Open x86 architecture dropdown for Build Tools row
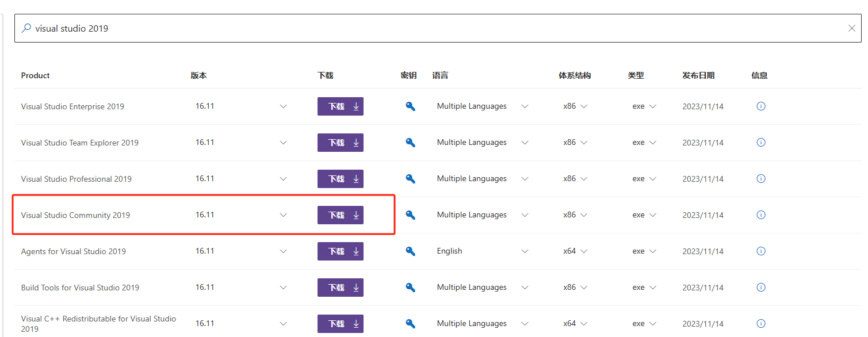This screenshot has height=337, width=868. tap(584, 288)
